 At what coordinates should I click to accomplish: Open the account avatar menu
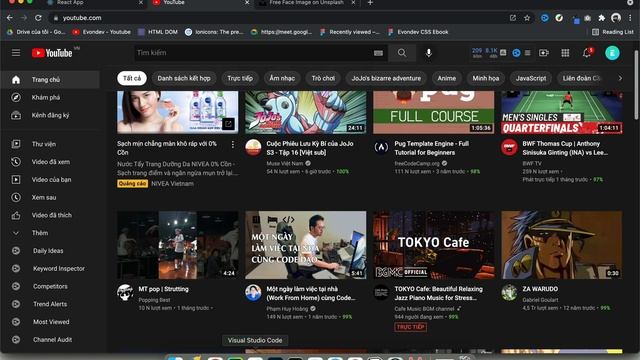(x=612, y=53)
